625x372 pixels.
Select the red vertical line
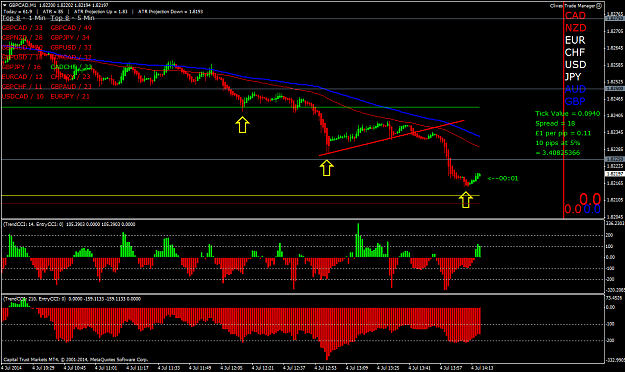(563, 110)
